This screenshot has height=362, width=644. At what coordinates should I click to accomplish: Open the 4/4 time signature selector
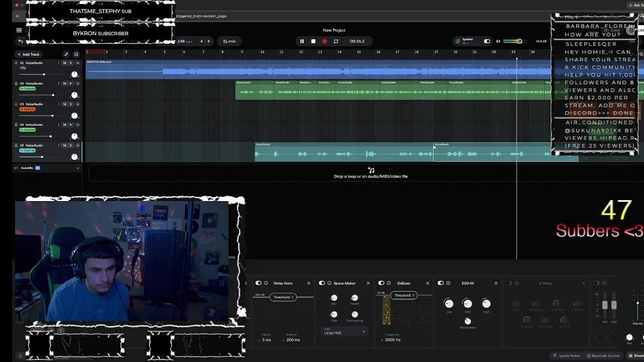[x=205, y=41]
